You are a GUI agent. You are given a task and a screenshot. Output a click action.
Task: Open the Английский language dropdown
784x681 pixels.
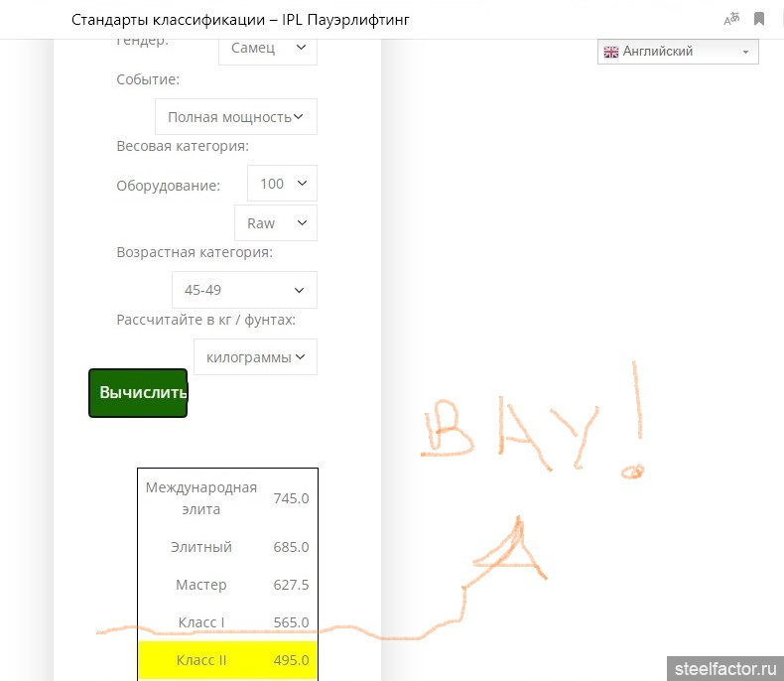(x=678, y=52)
